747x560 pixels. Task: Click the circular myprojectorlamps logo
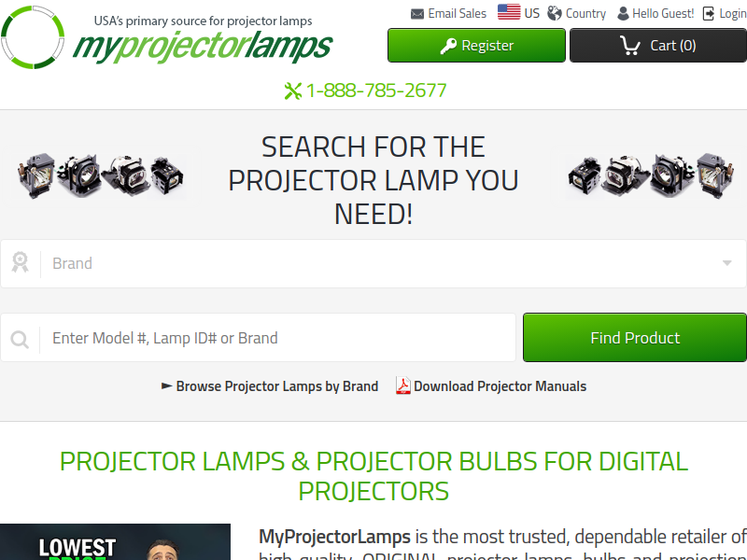[33, 37]
